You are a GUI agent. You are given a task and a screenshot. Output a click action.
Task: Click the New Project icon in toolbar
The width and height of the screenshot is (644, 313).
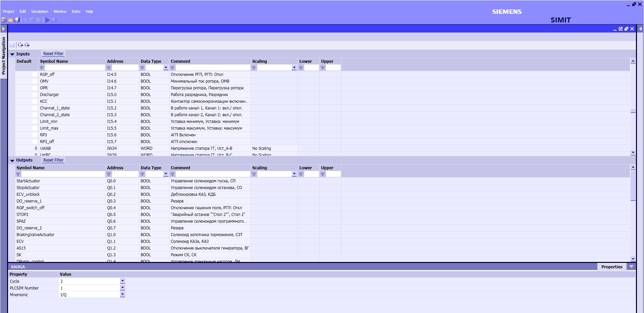point(4,20)
